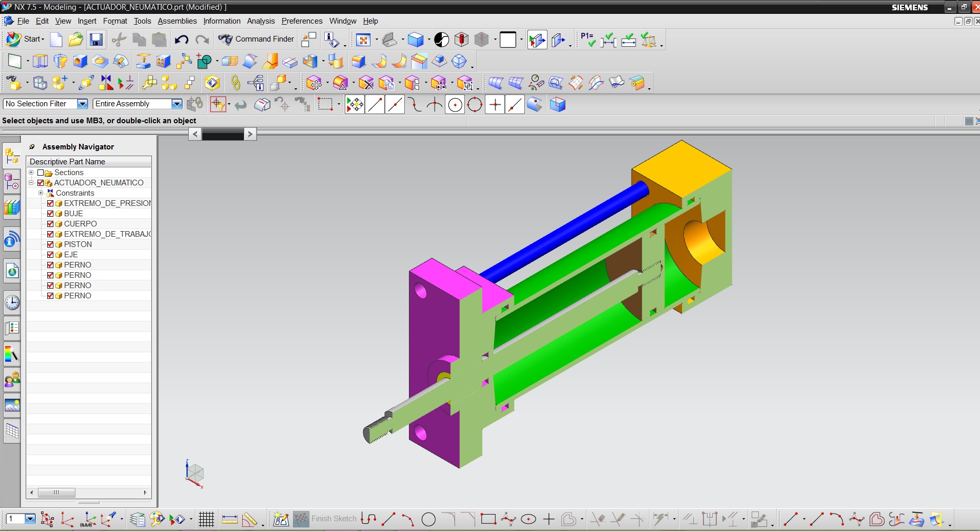Click the Redo arrow icon
Screen dimensions: 980x531
click(202, 40)
